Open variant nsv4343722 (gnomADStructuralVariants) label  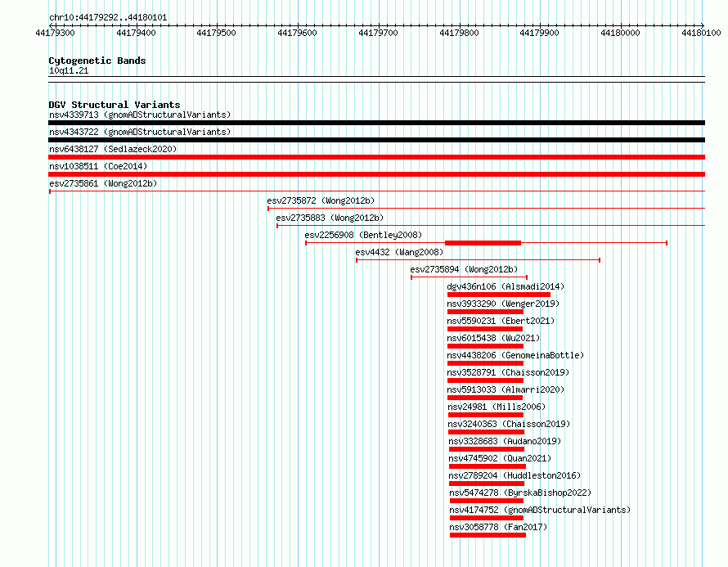pyautogui.click(x=140, y=132)
